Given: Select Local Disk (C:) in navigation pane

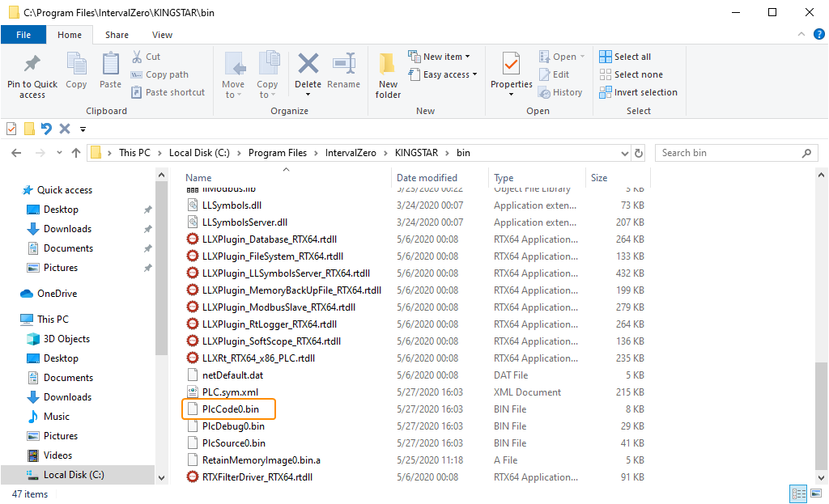Looking at the screenshot, I should coord(74,475).
